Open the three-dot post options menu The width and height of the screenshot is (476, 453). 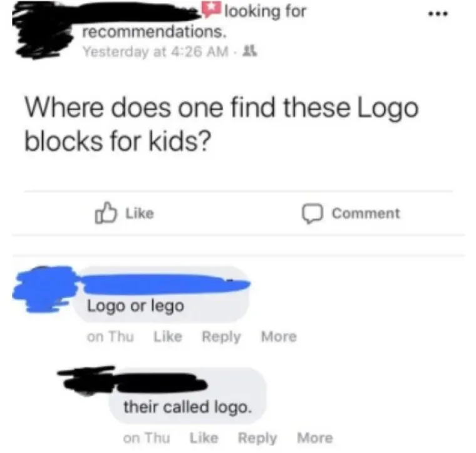point(437,14)
